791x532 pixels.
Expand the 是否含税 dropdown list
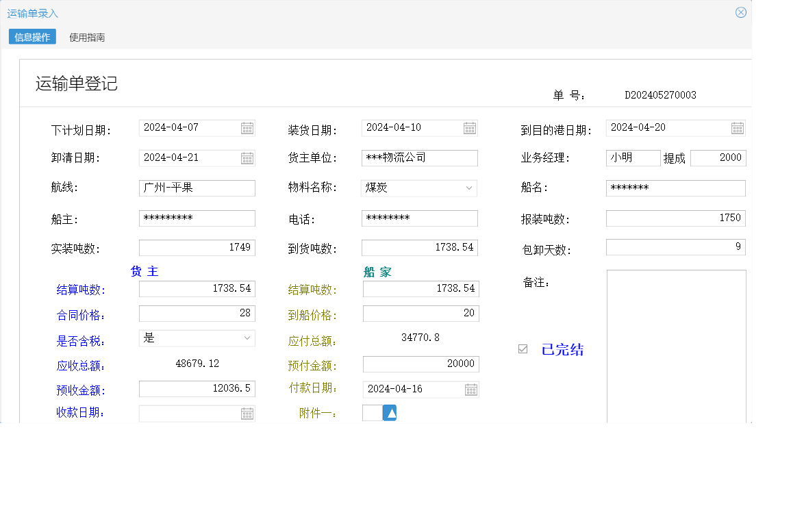click(x=244, y=338)
